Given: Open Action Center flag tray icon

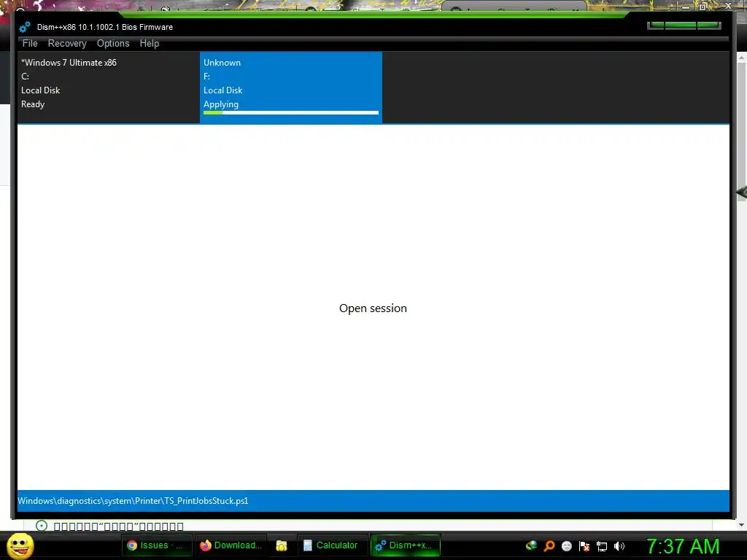Looking at the screenshot, I should click(x=584, y=545).
